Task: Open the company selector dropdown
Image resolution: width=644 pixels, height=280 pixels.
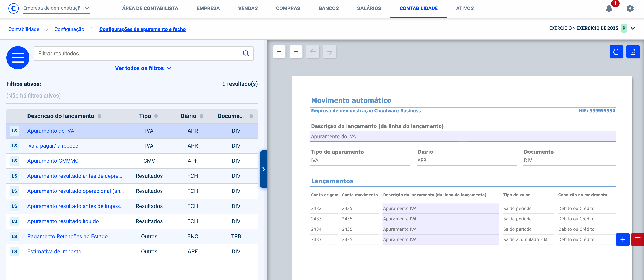Action: pos(56,8)
